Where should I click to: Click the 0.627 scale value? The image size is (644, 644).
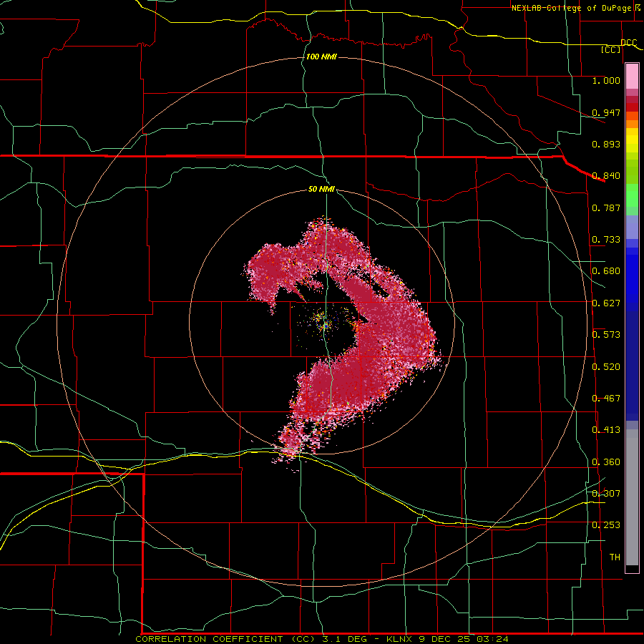coord(606,303)
